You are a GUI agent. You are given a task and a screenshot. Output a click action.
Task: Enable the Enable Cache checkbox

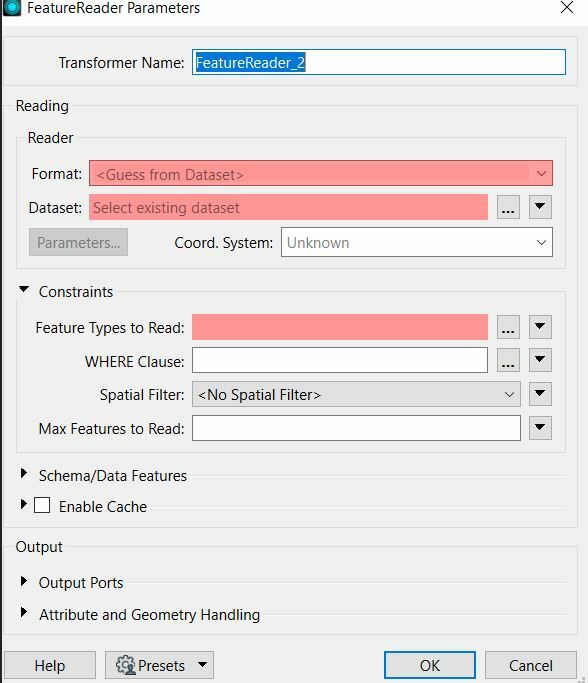coord(42,505)
